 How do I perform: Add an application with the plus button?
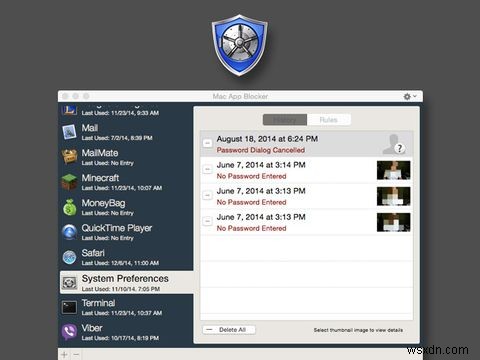pos(64,355)
